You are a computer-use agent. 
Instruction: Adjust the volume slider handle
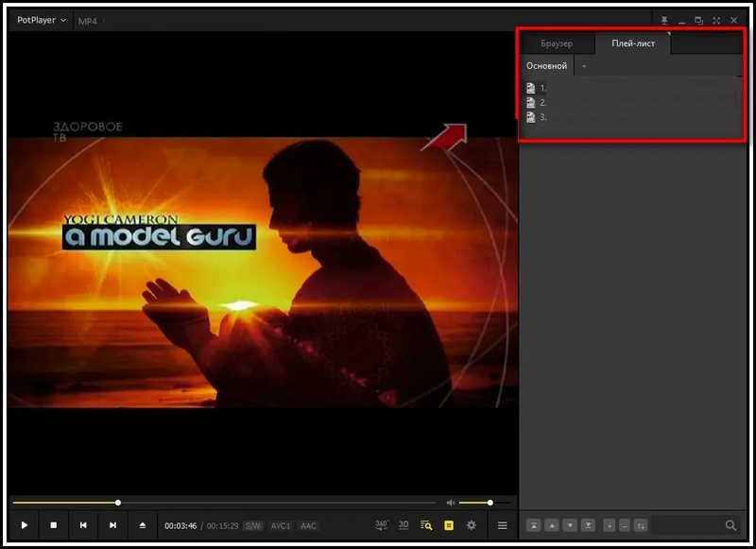tap(490, 503)
